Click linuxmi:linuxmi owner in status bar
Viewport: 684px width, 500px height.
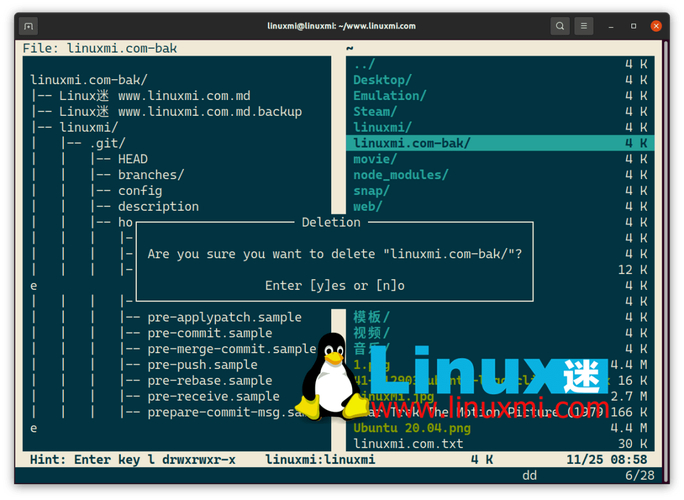pos(320,459)
